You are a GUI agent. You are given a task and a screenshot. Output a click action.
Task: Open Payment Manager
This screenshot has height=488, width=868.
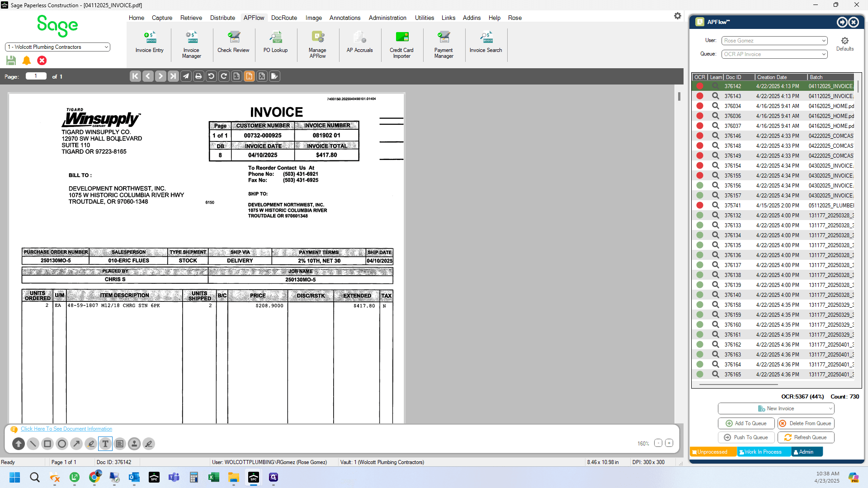coord(443,44)
